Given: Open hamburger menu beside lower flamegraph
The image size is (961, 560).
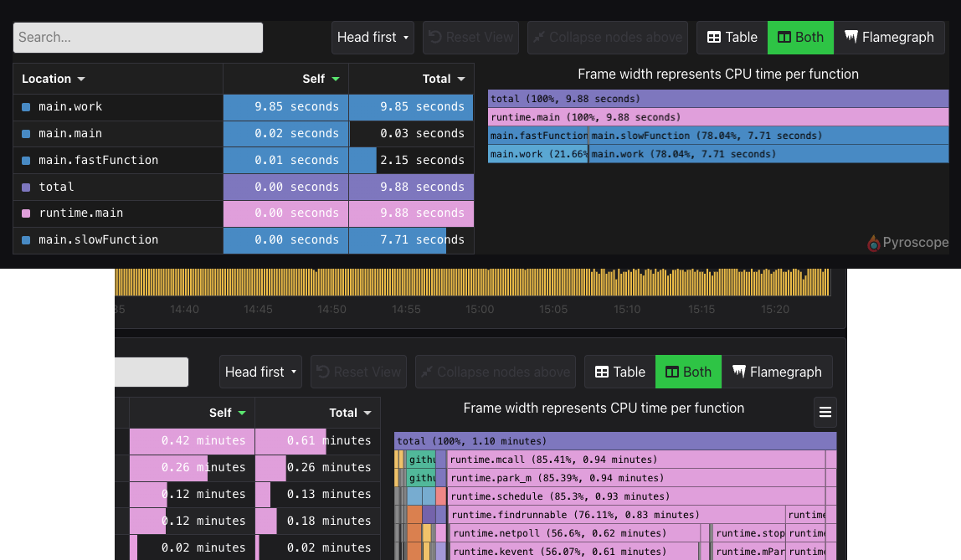Looking at the screenshot, I should 825,413.
